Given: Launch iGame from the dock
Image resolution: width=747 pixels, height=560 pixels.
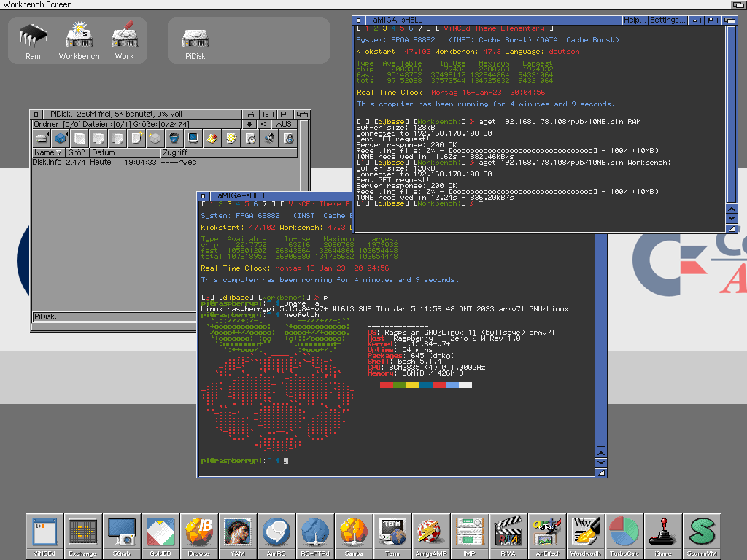Looking at the screenshot, I should [x=662, y=535].
